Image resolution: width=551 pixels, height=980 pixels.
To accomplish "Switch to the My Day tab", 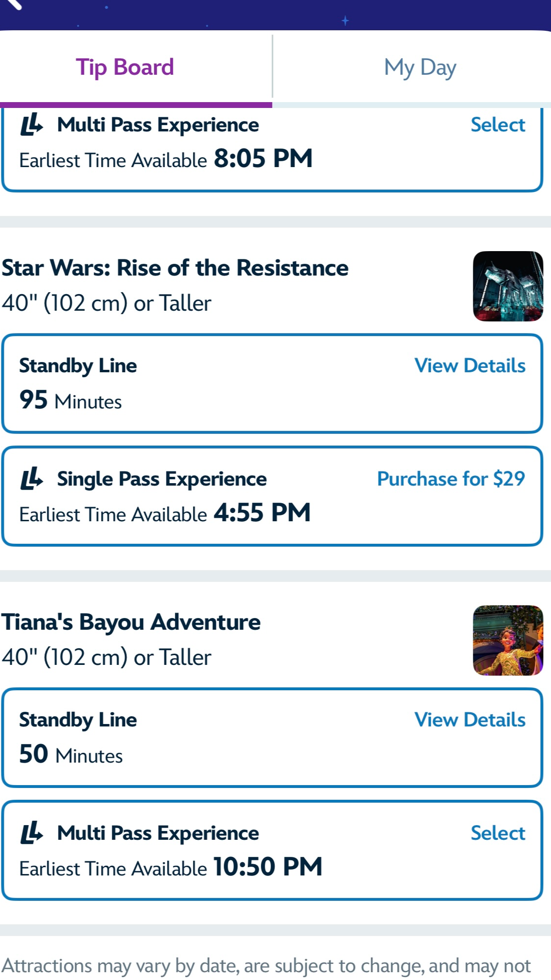I will [420, 68].
